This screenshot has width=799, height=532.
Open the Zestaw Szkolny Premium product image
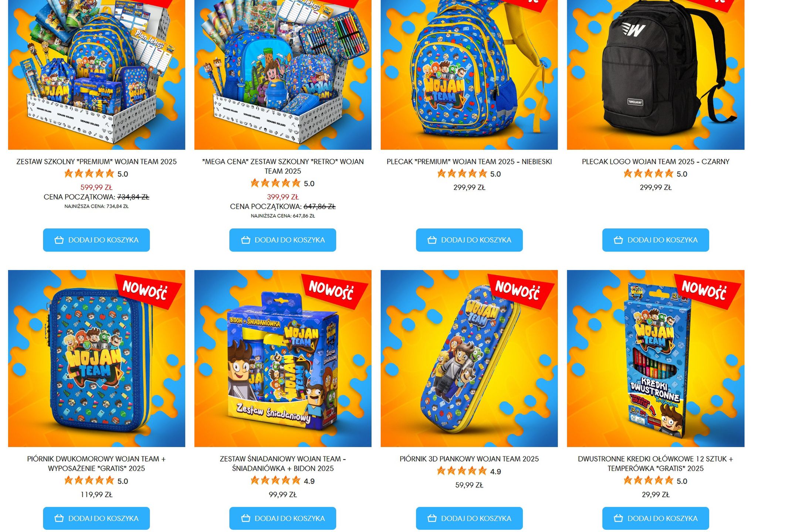coord(97,75)
